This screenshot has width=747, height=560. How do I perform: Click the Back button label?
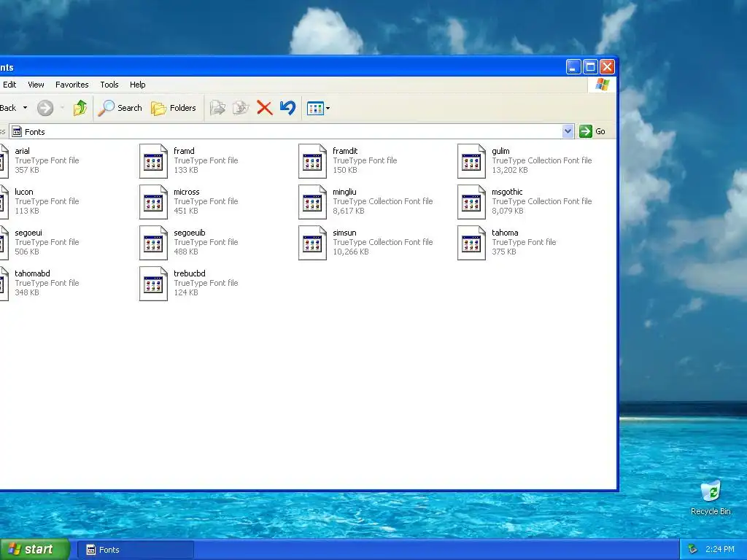click(8, 108)
